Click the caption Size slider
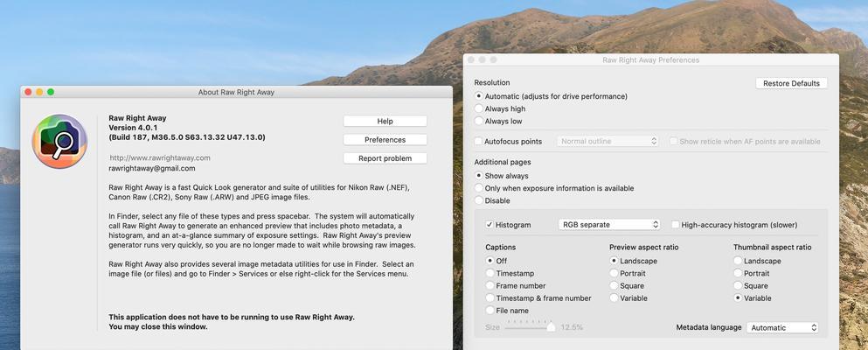This screenshot has width=868, height=350. (530, 327)
